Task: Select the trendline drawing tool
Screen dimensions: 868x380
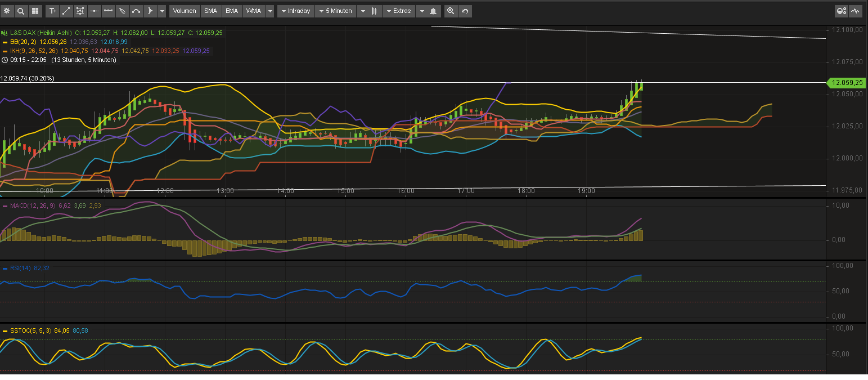Action: (x=66, y=11)
